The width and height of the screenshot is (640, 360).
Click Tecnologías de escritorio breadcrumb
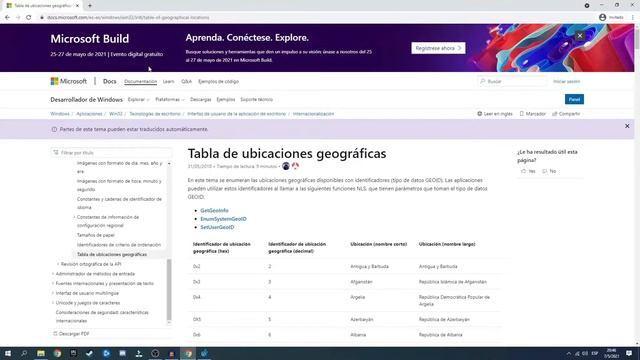[x=155, y=114]
